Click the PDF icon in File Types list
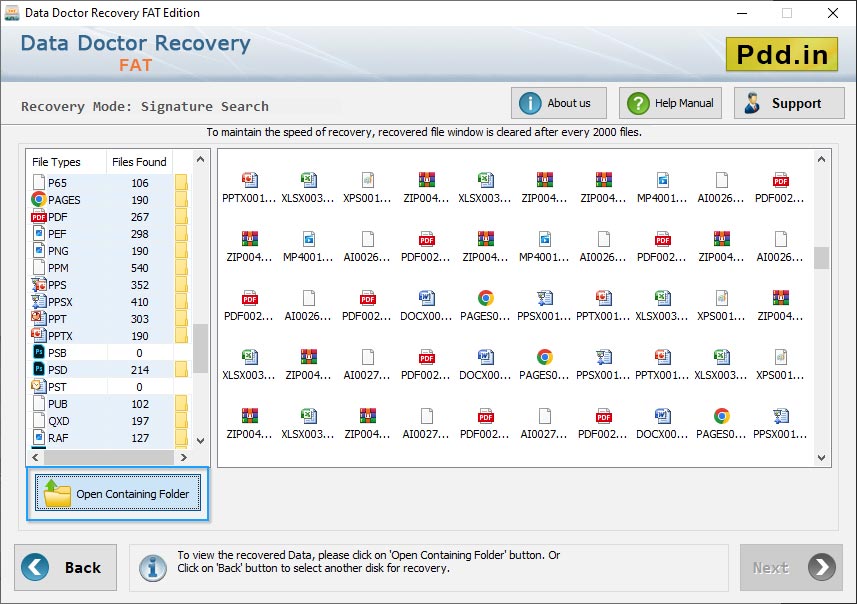 pyautogui.click(x=39, y=217)
